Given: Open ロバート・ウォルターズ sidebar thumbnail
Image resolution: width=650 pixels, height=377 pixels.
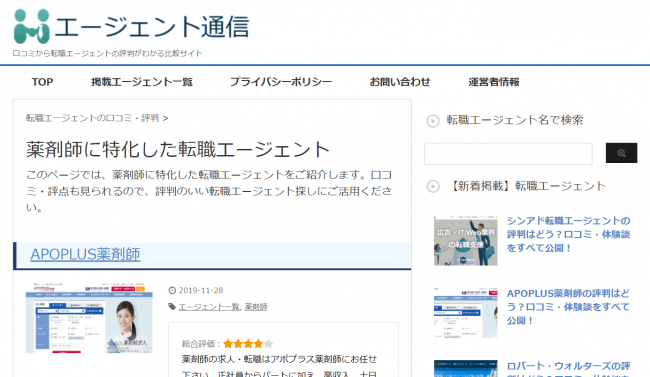Looking at the screenshot, I should click(466, 369).
